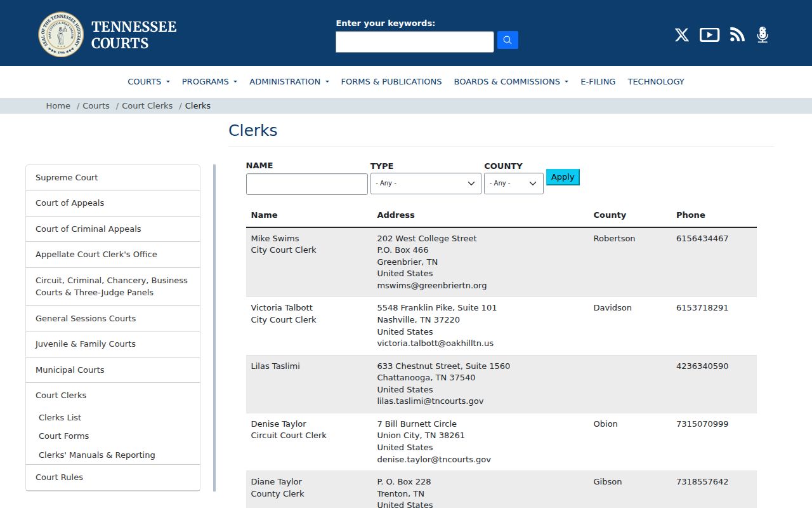Expand the COURTS menu
Screen dimensions: 812x508
coord(148,81)
